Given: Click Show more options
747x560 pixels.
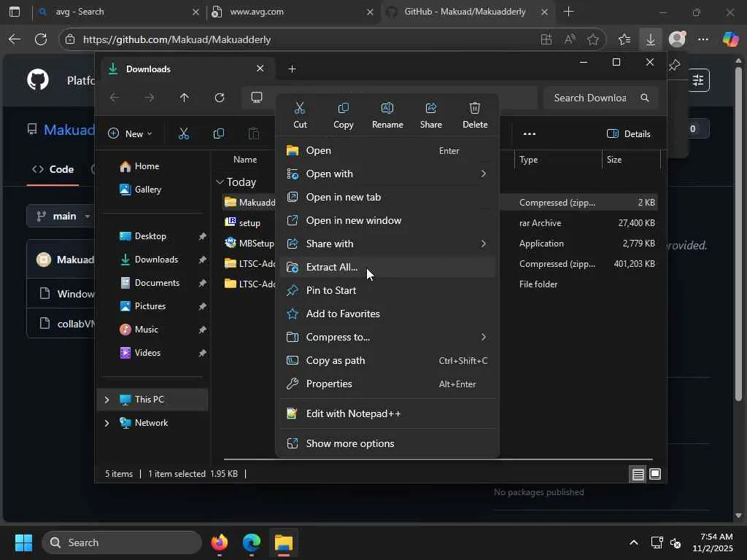Looking at the screenshot, I should pos(350,443).
